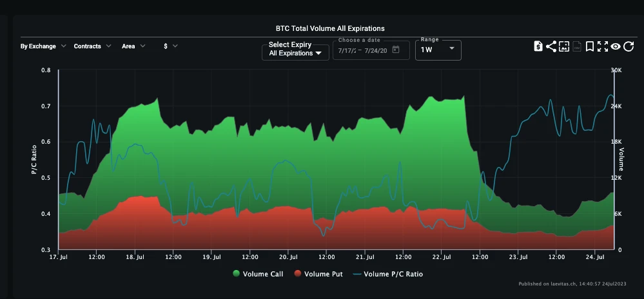The image size is (644, 299).
Task: Open the $ currency selector
Action: point(171,46)
